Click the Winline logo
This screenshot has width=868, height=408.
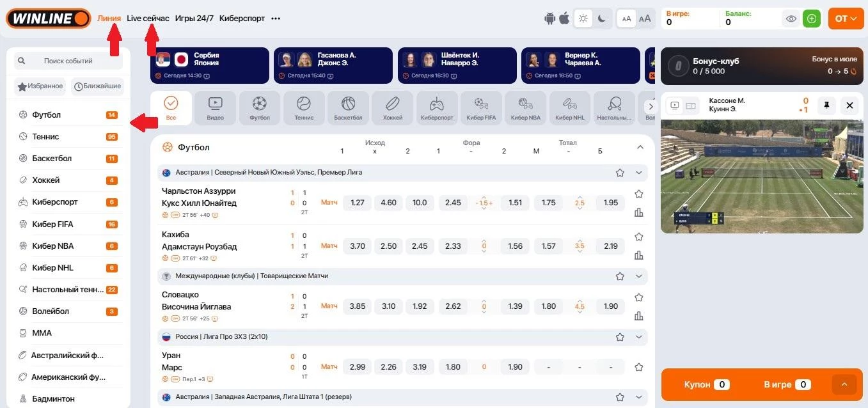49,18
